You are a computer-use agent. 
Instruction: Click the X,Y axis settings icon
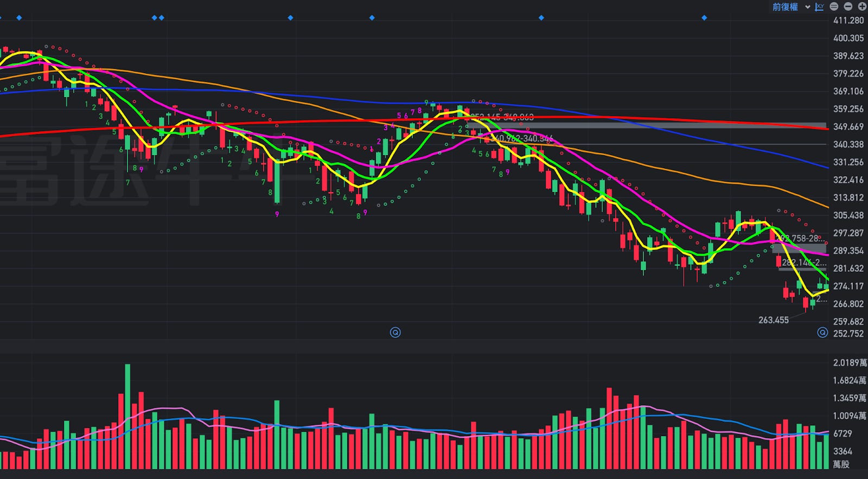point(819,7)
